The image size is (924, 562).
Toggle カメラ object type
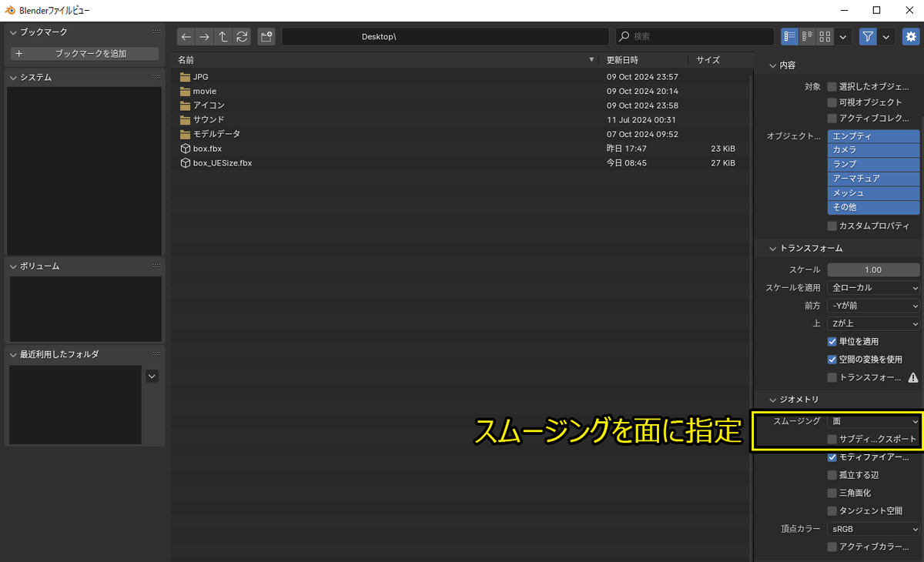tap(873, 150)
